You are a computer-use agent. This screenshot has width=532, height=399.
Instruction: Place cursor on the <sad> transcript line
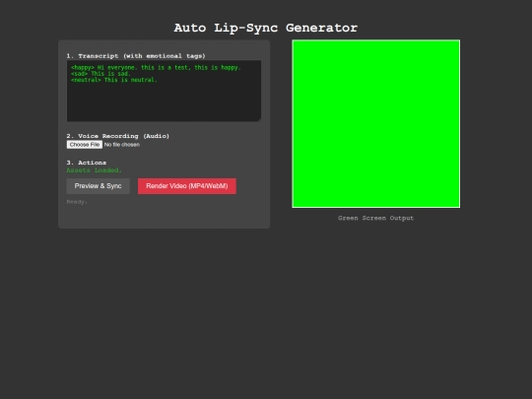100,74
